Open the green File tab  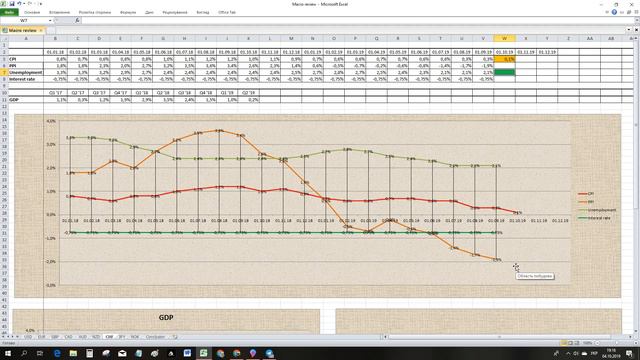[x=9, y=12]
